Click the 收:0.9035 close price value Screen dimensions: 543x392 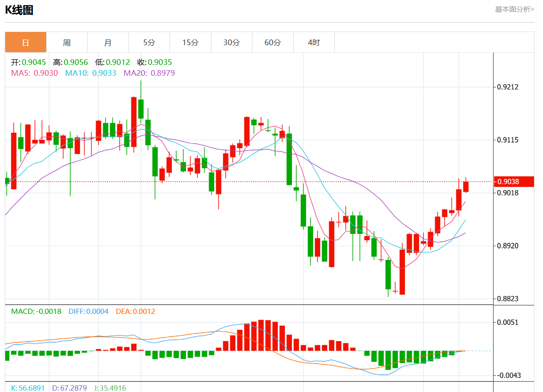coord(154,62)
